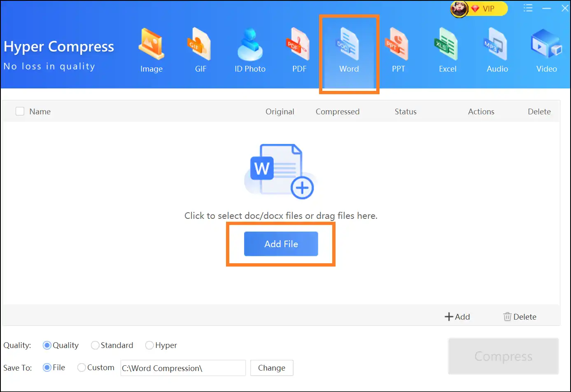
Task: Select the Hyper compression radio
Action: [x=161, y=345]
